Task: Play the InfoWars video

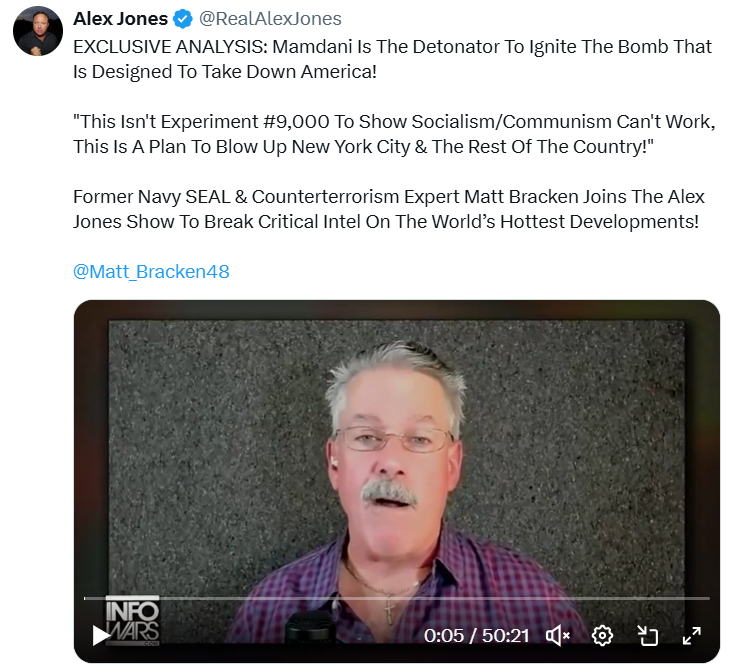Action: point(100,636)
